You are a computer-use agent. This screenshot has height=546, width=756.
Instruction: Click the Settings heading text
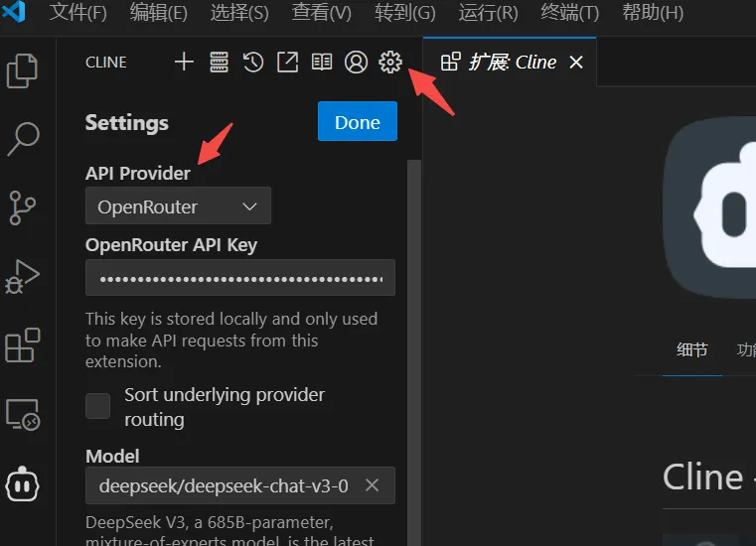tap(127, 122)
